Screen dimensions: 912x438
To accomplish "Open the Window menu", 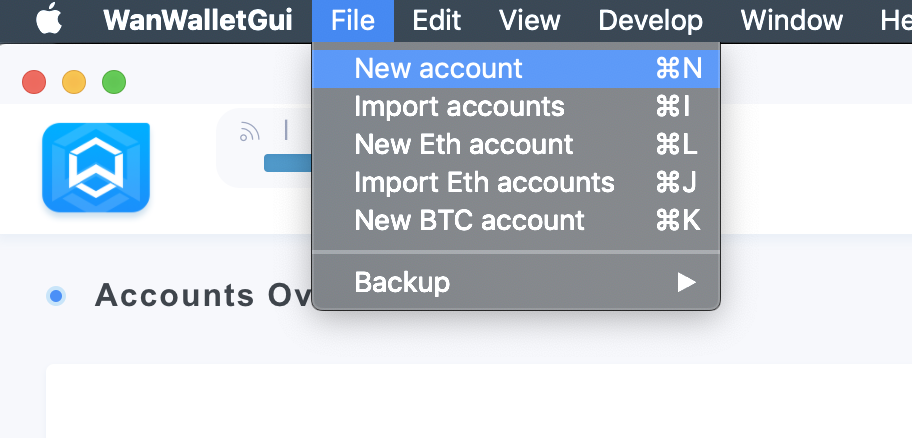I will tap(792, 21).
